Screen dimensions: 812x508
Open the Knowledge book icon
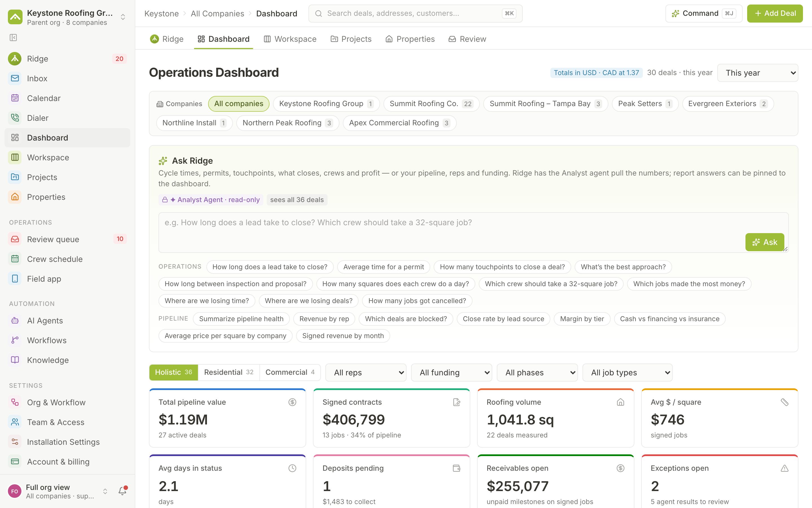click(15, 360)
